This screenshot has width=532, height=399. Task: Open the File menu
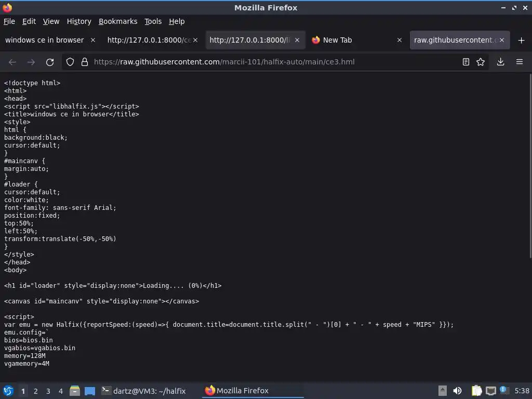[9, 21]
